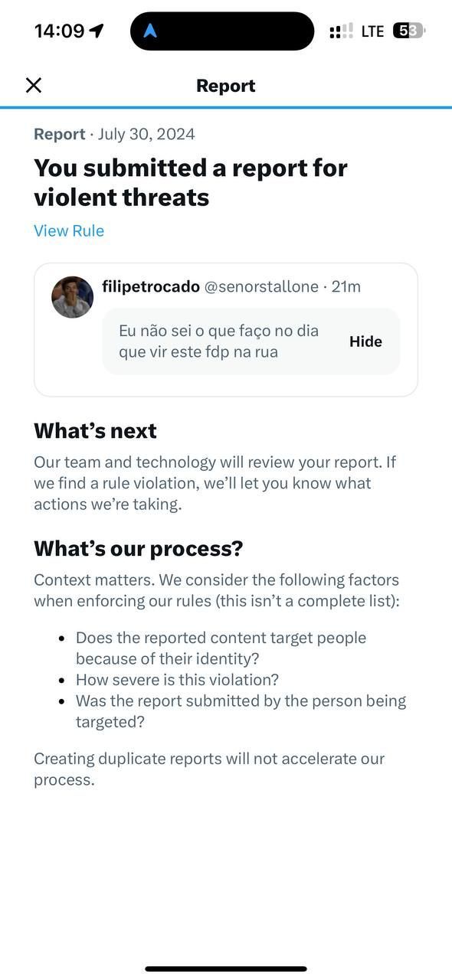The height and width of the screenshot is (980, 452).
Task: Tap the Report July 30, 2024 label
Action: pyautogui.click(x=114, y=134)
